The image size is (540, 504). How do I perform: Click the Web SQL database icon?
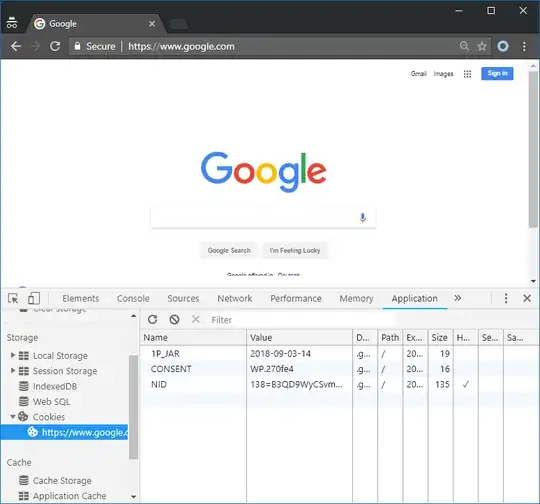click(x=24, y=402)
